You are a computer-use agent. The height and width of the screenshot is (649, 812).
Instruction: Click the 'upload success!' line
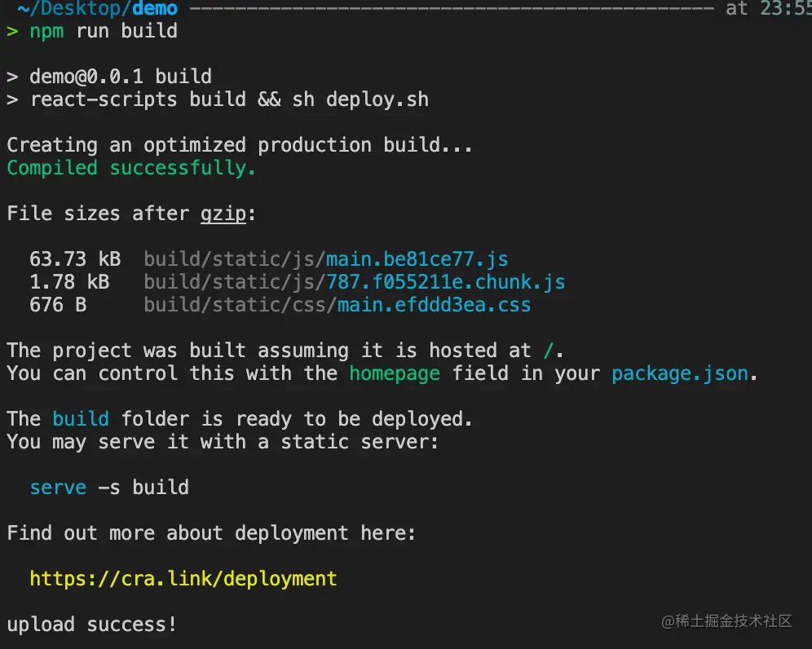91,625
